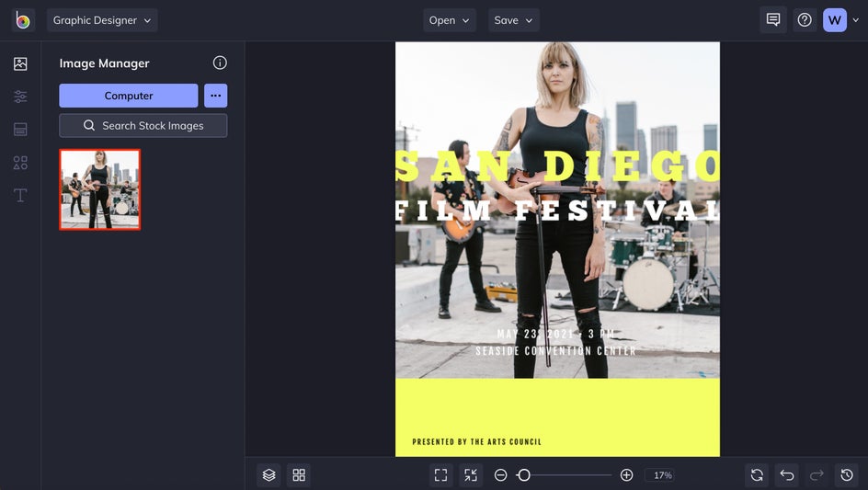Select the FILM FESTIVAL title text

coord(557,211)
